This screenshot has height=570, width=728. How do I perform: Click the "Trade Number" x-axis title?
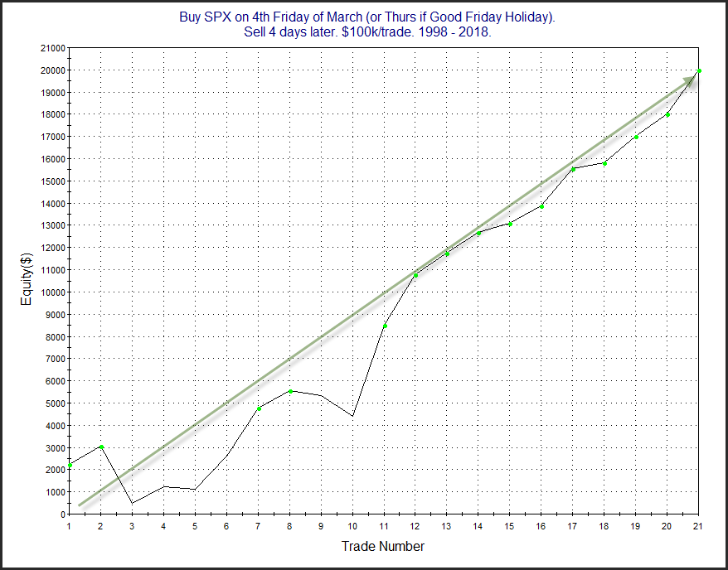coord(383,546)
